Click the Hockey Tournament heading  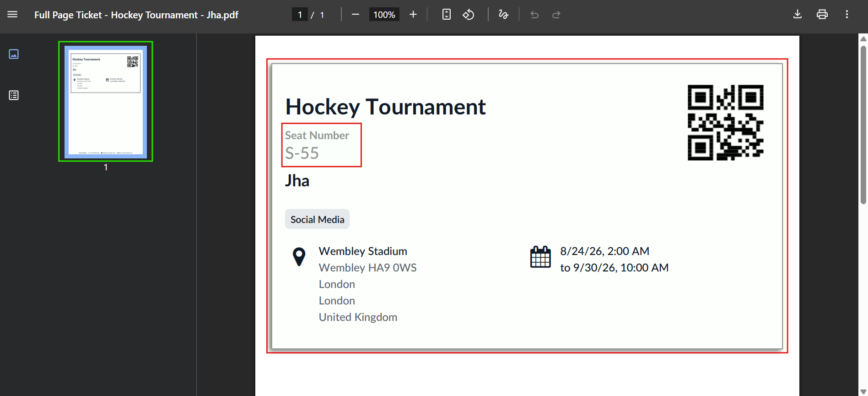[x=385, y=107]
